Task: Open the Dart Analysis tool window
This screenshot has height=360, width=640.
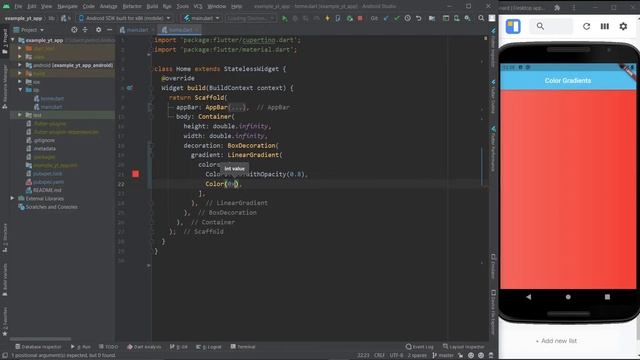Action: (x=144, y=347)
